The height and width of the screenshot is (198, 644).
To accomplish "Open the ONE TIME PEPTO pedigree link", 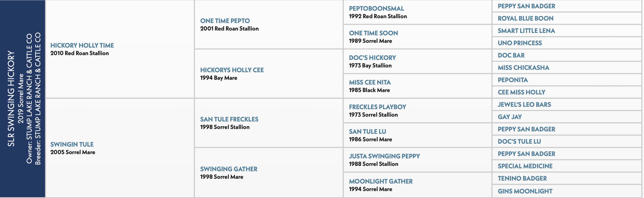I will pos(225,21).
